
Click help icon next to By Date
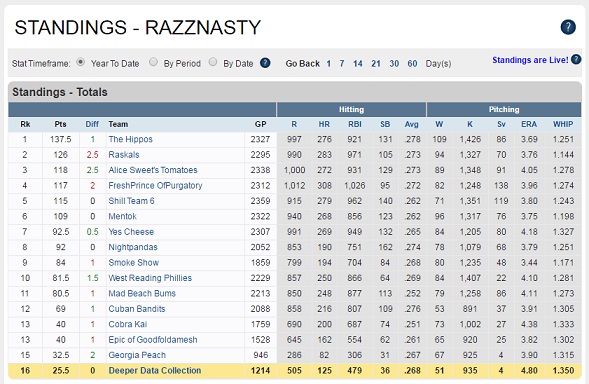pos(265,63)
